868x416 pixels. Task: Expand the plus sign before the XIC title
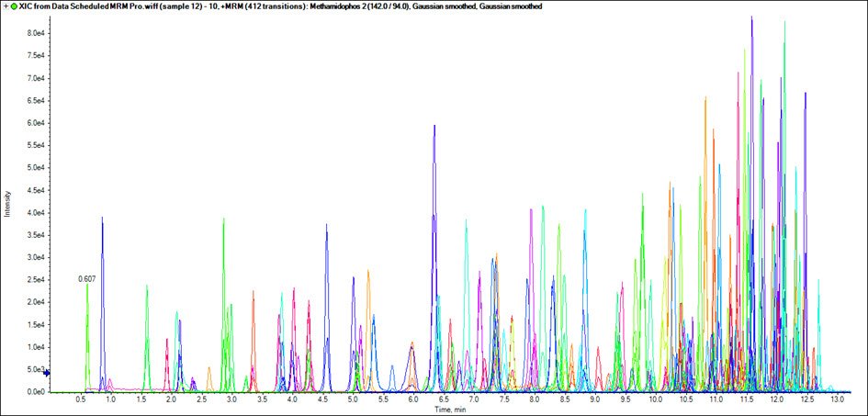6,6
